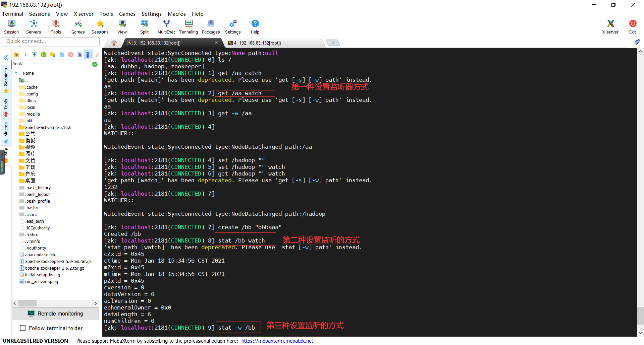Click the View toolbar icon
The width and height of the screenshot is (644, 345).
point(122,27)
